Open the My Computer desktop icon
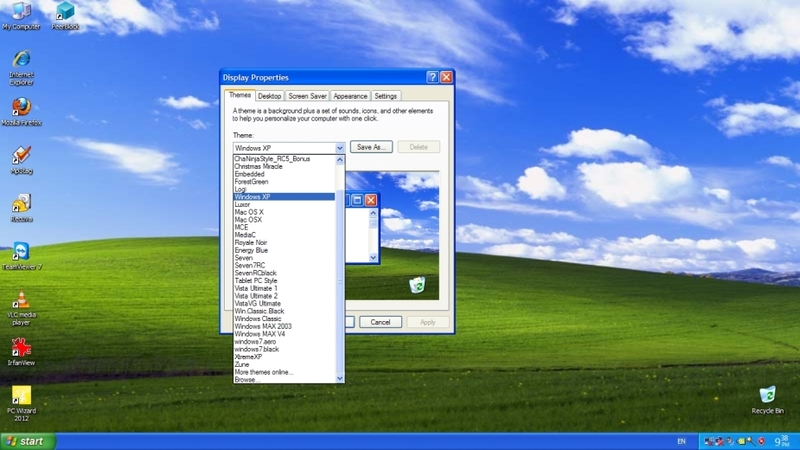This screenshot has height=450, width=800. point(21,16)
